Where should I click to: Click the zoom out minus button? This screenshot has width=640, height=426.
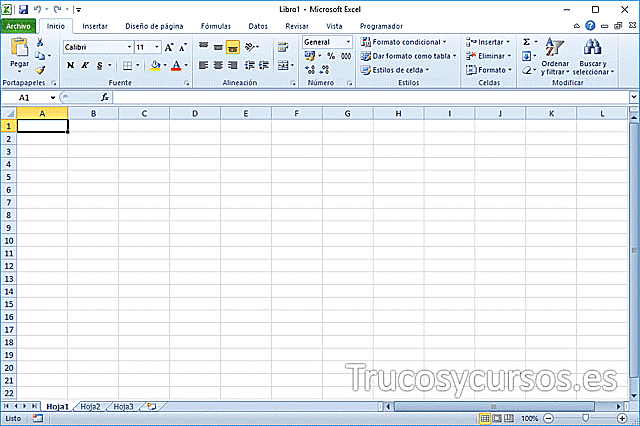[x=549, y=418]
